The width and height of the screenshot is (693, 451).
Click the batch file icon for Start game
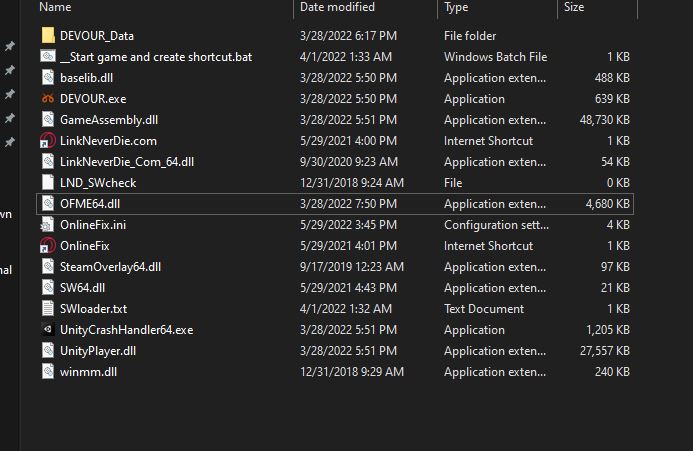pos(48,57)
